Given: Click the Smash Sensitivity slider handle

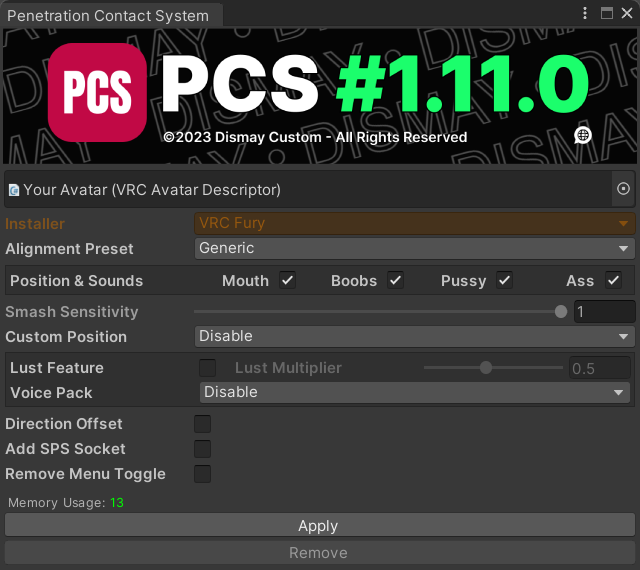Looking at the screenshot, I should point(561,312).
